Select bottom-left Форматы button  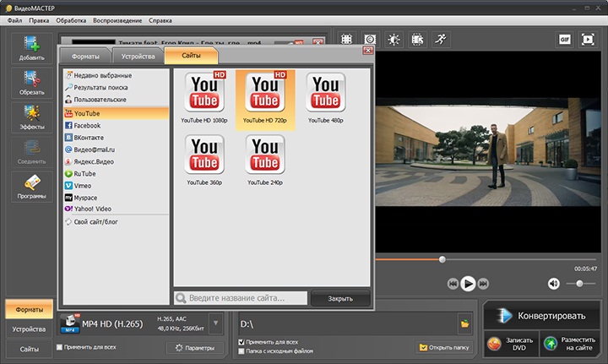tap(29, 309)
